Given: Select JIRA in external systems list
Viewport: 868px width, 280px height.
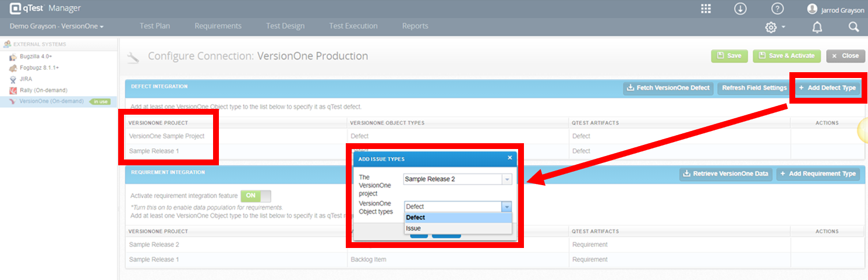Looking at the screenshot, I should [x=26, y=79].
